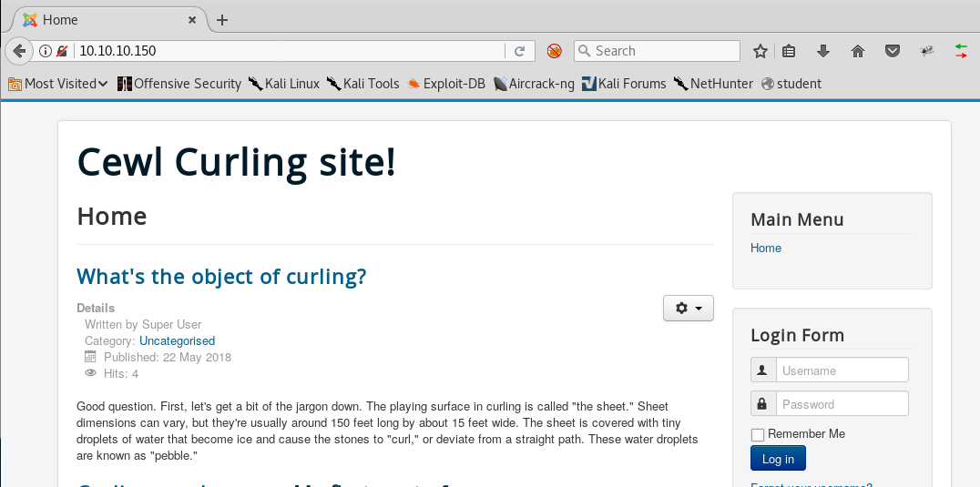Click Home in the Main Menu

pos(765,248)
